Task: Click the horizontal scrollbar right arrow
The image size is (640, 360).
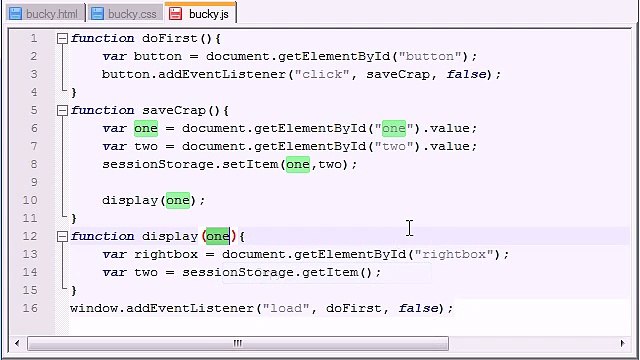Action: (x=622, y=343)
